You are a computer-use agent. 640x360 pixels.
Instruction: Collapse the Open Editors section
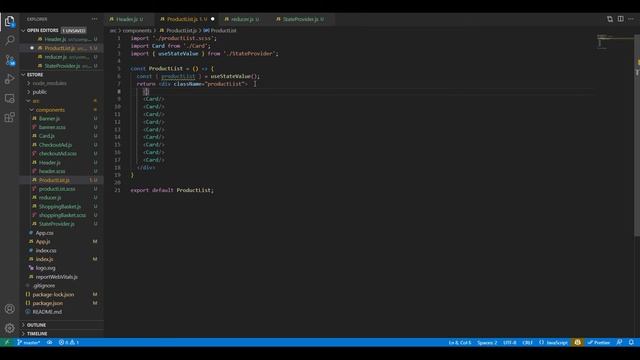click(23, 30)
